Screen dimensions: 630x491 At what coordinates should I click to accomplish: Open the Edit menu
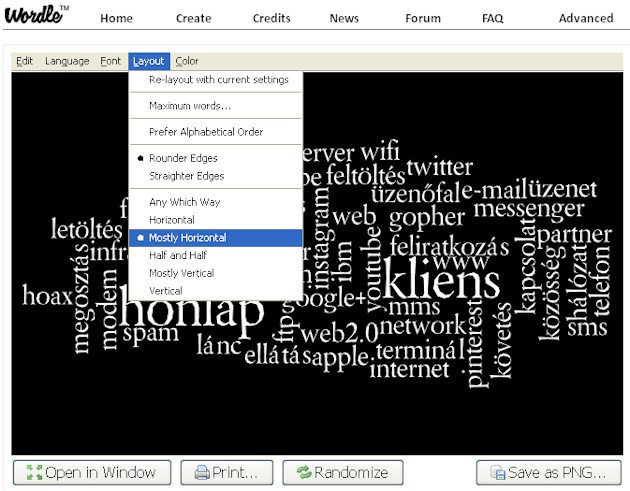pyautogui.click(x=24, y=61)
